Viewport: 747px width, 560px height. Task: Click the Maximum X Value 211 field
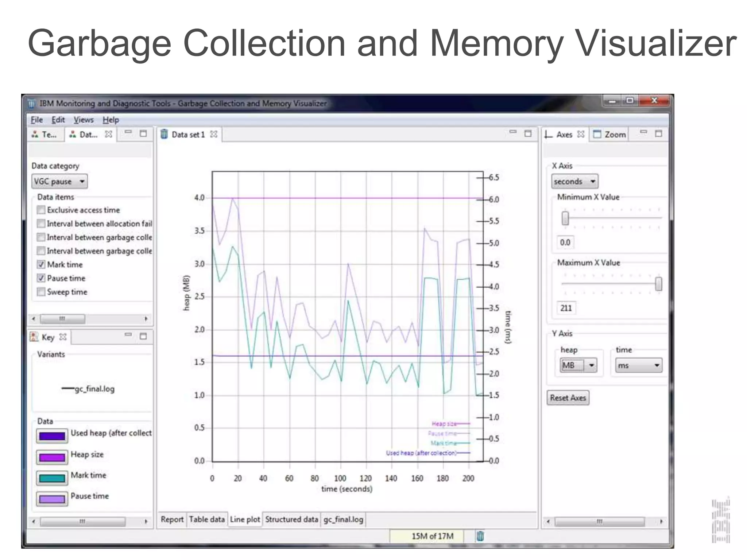(566, 308)
